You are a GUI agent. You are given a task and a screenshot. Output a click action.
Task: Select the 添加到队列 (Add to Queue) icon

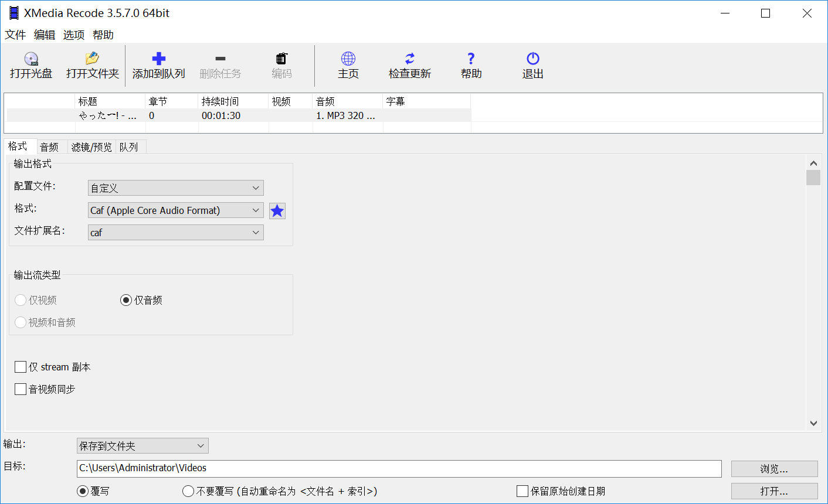(158, 64)
